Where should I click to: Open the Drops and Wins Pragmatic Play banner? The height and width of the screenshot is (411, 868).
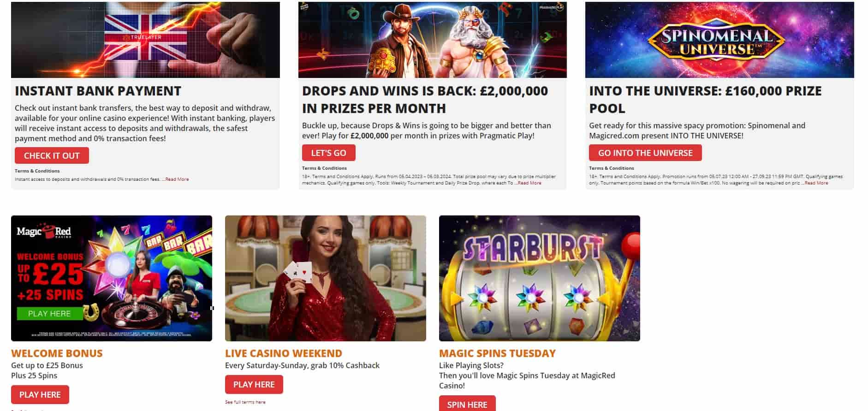point(432,40)
